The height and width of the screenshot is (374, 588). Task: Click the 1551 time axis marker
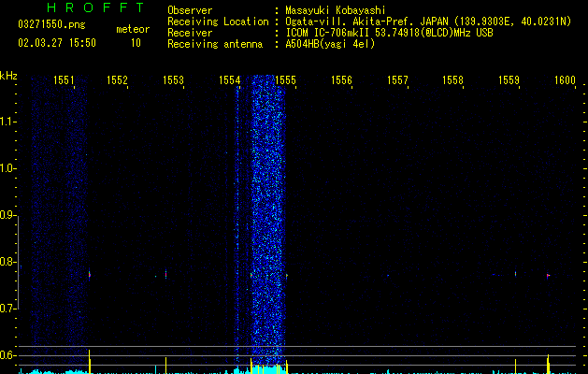(x=64, y=79)
